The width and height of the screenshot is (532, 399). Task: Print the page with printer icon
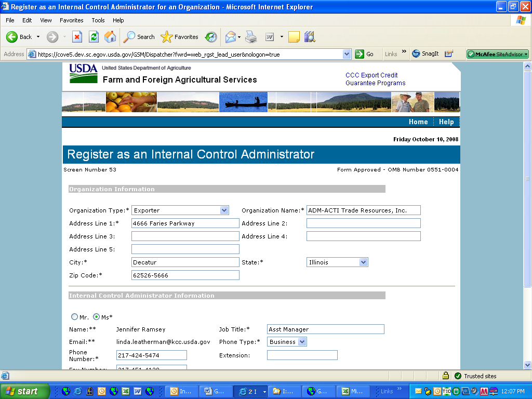coord(251,37)
